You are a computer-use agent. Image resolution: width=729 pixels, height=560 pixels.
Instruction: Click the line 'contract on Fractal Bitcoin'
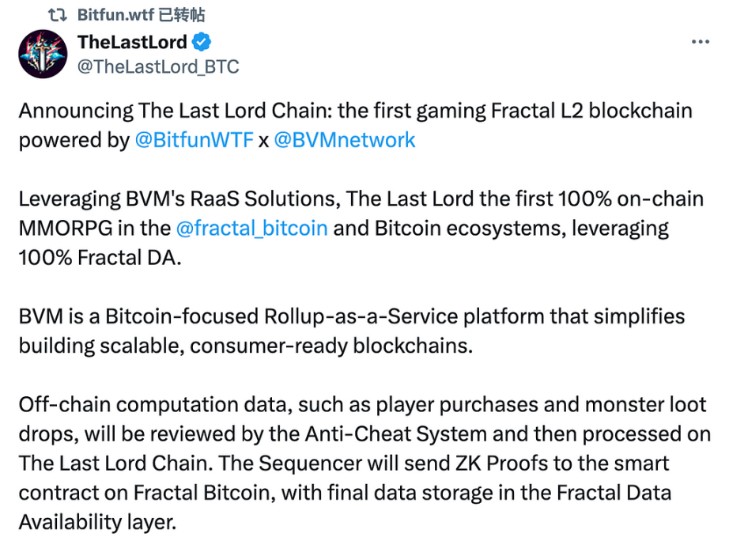[345, 493]
